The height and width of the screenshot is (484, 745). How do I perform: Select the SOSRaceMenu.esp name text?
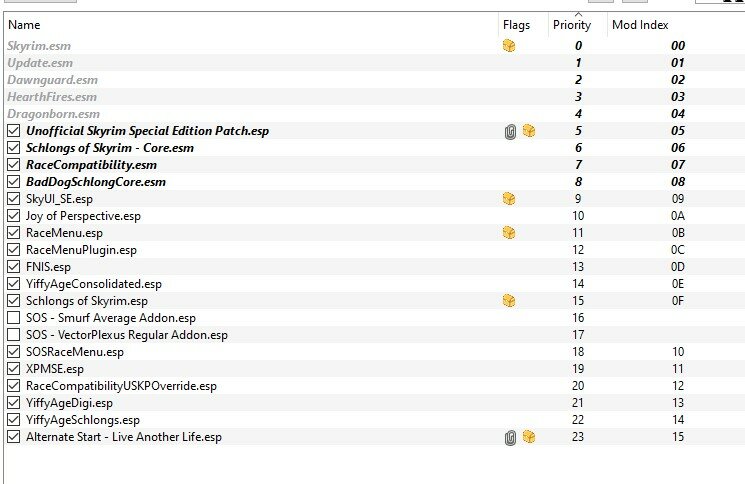(75, 352)
